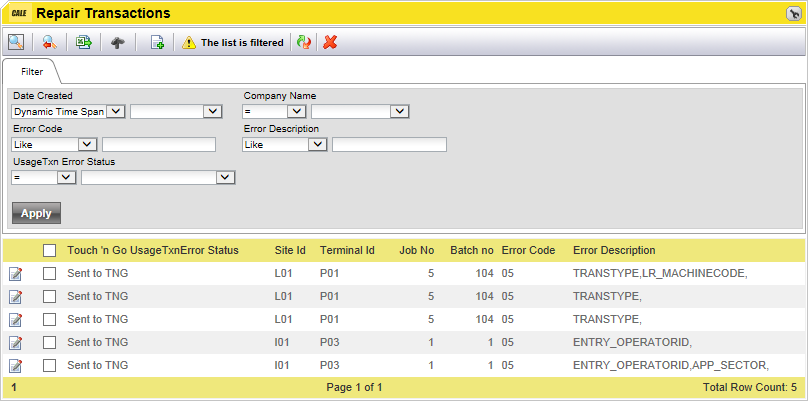Screen dimensions: 808x401
Task: Click Page 1 of 1 text
Action: click(x=355, y=387)
